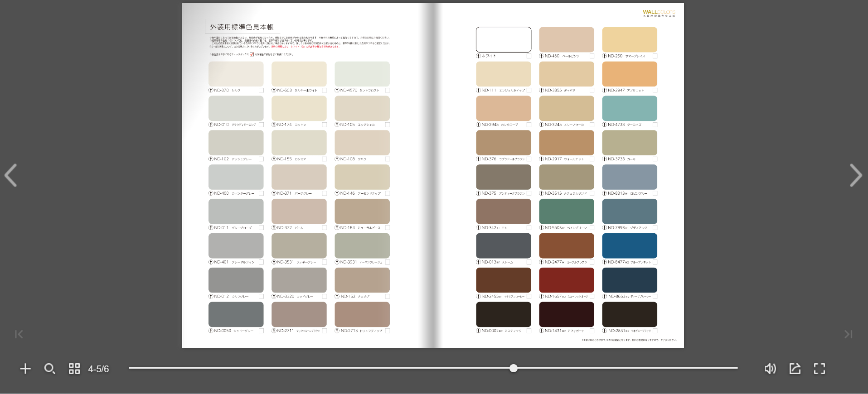
Task: Select the red ND-1657 swatch
Action: tap(567, 280)
